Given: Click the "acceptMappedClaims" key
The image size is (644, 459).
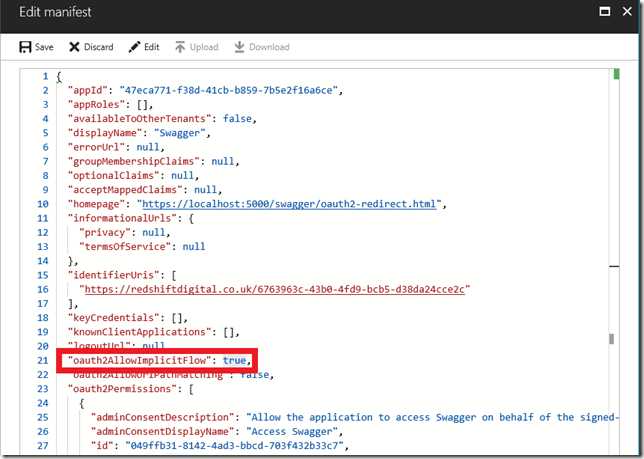Looking at the screenshot, I should (x=125, y=190).
